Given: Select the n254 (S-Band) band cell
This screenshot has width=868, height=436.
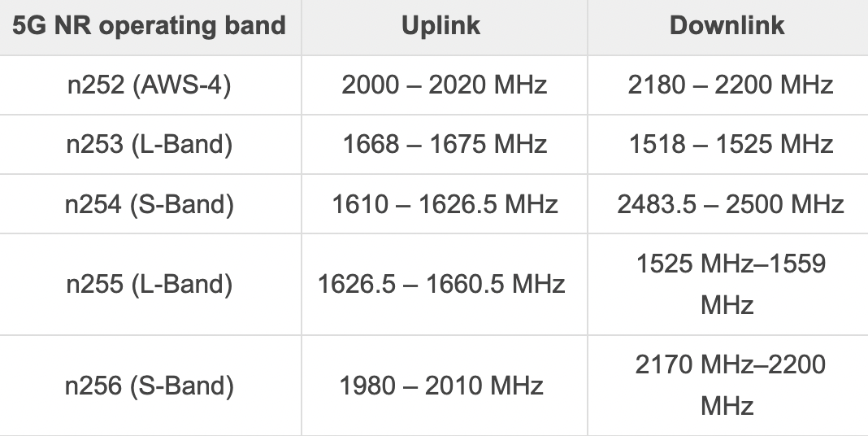Looking at the screenshot, I should 150,203.
